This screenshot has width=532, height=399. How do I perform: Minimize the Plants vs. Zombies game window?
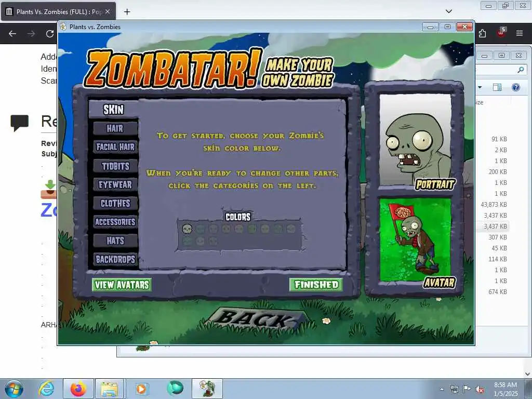tap(430, 27)
